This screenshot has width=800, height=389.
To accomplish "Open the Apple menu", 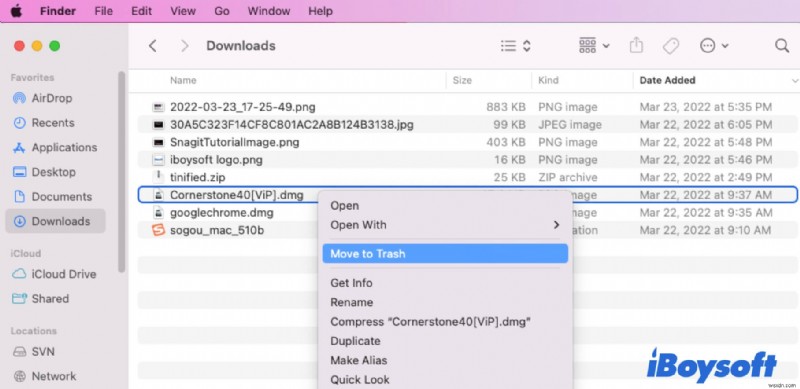I will (x=16, y=11).
